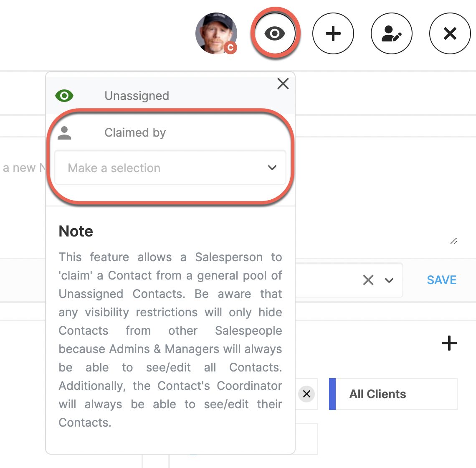Open the edit user icon button
The height and width of the screenshot is (468, 476).
(x=392, y=33)
